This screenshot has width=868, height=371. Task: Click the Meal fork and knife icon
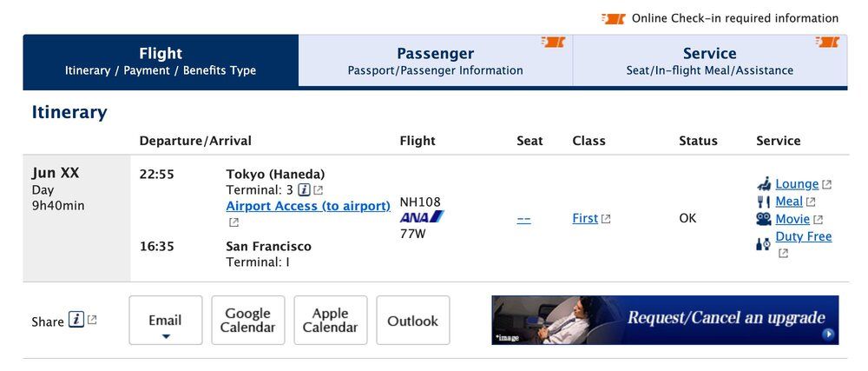pos(764,202)
